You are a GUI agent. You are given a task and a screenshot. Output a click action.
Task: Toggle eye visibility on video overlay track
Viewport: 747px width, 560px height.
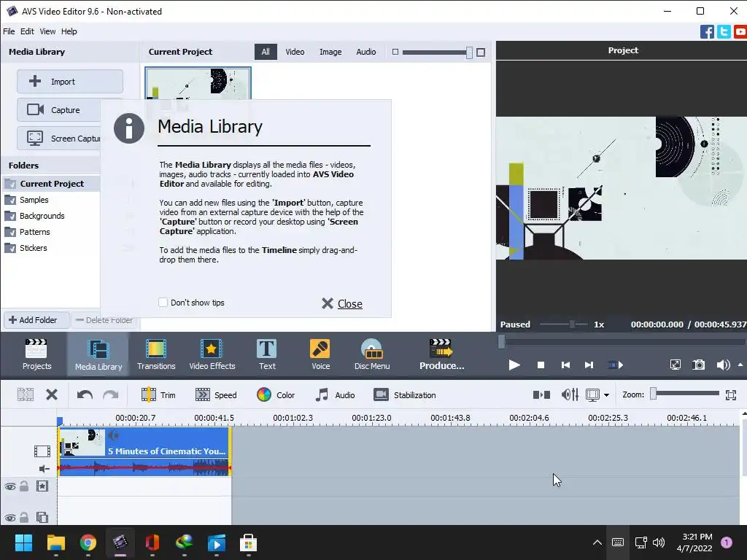(10, 518)
